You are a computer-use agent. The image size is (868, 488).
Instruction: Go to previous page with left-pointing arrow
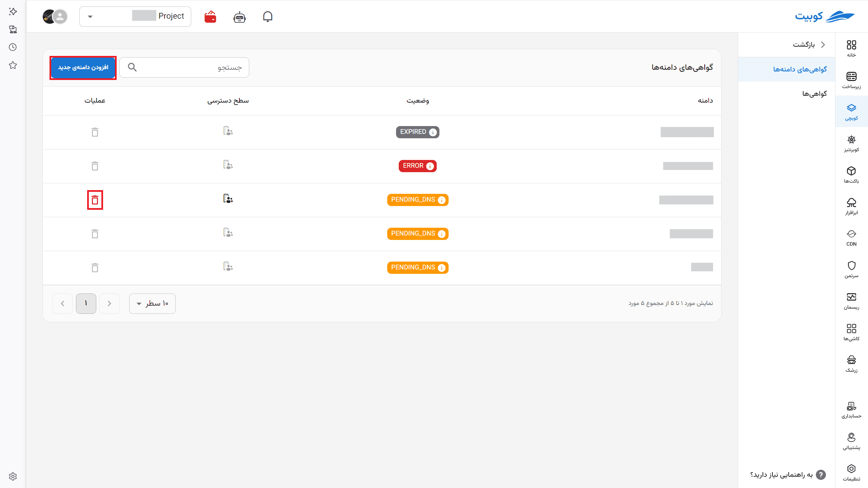click(63, 303)
